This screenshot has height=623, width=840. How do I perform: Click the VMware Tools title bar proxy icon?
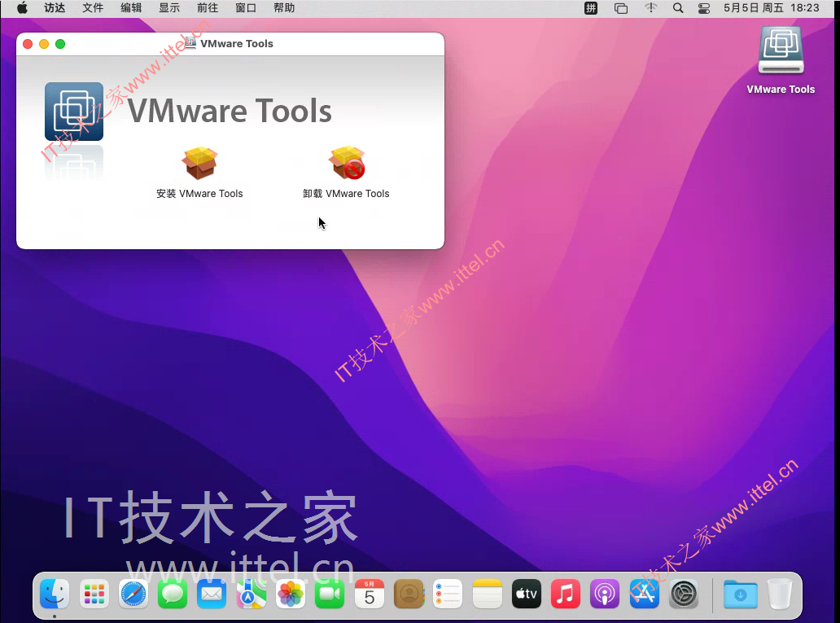[x=190, y=43]
